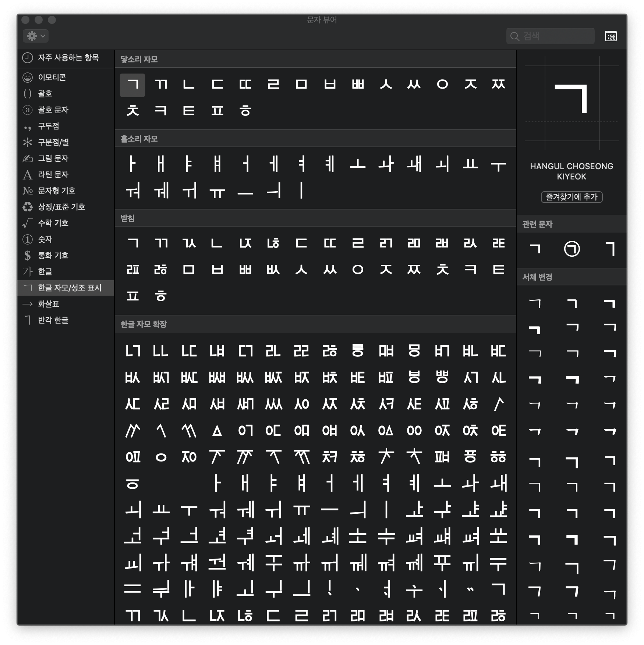Choose ㅊ in the 닿소리 자모 section
The width and height of the screenshot is (644, 645).
[132, 111]
